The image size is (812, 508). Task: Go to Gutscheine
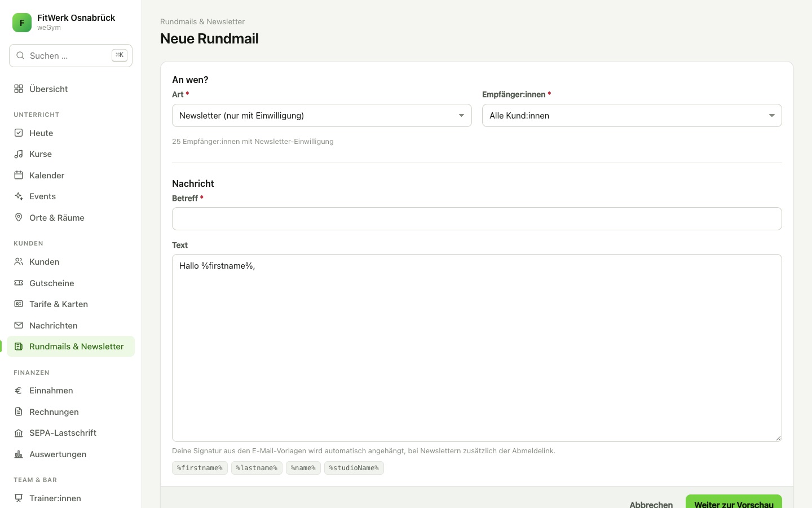(70, 283)
